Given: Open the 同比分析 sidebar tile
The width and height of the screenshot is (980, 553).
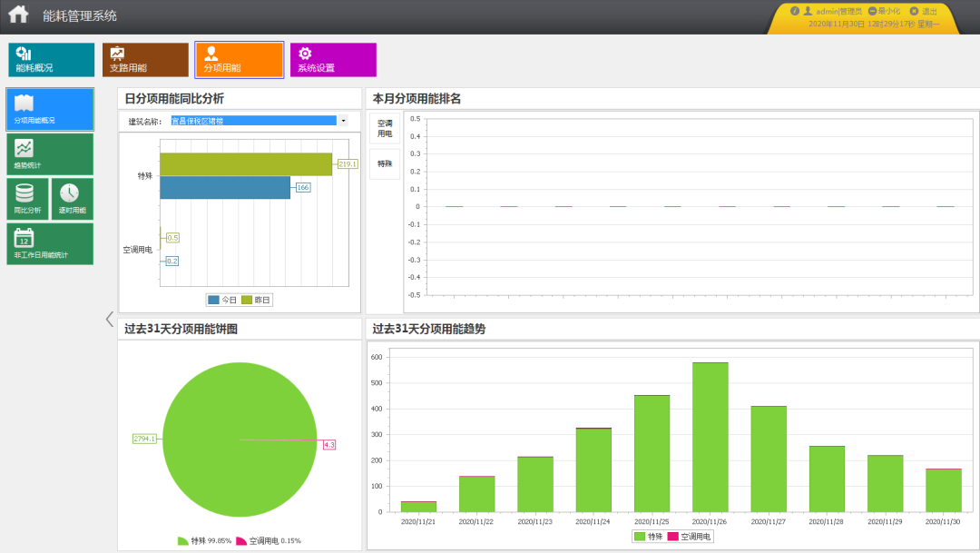Looking at the screenshot, I should point(27,199).
